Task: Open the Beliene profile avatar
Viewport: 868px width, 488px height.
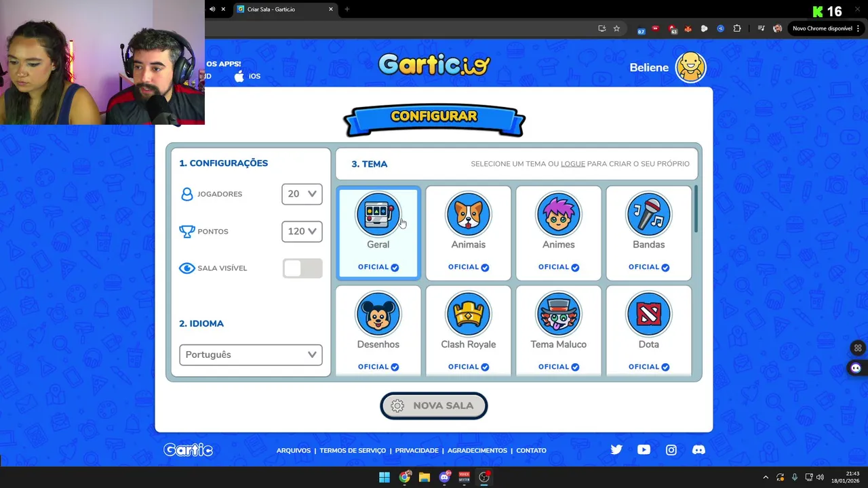Action: click(690, 67)
